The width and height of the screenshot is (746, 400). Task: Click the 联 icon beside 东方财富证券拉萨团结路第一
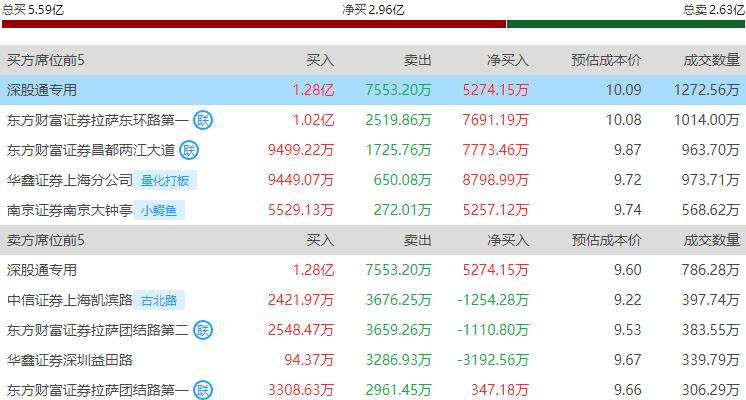[203, 390]
